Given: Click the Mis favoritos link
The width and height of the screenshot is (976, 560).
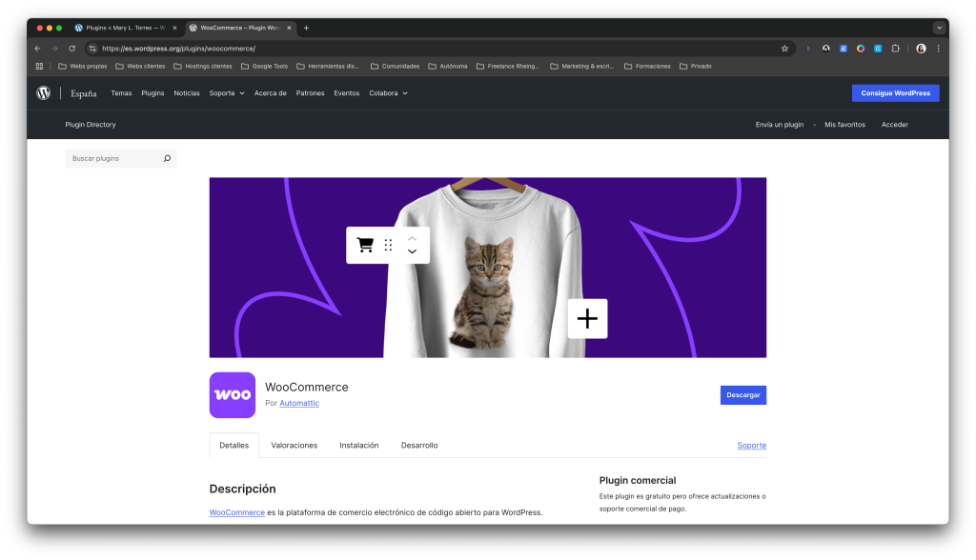Looking at the screenshot, I should [844, 124].
